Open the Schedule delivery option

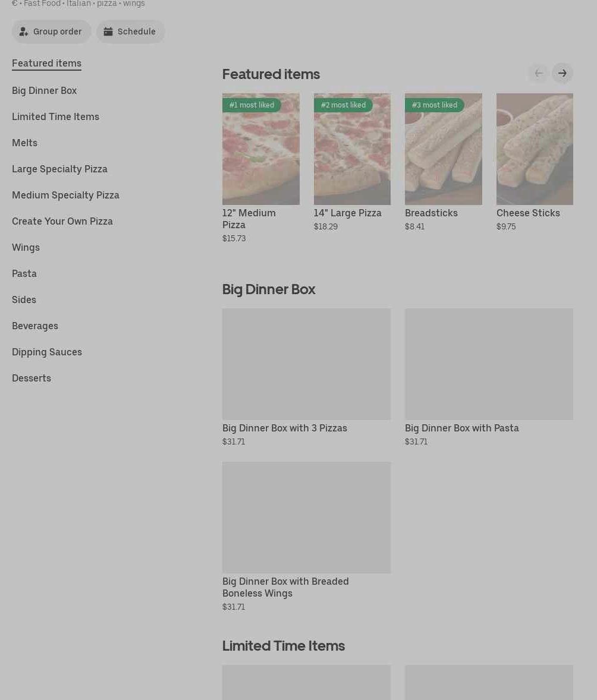(x=130, y=31)
